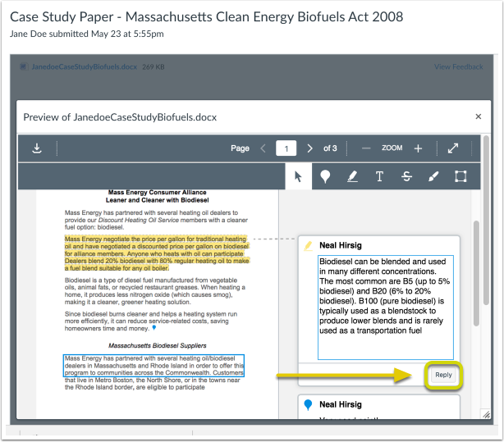Close the document preview dialog
Viewport: 504px width, 442px height.
(479, 116)
